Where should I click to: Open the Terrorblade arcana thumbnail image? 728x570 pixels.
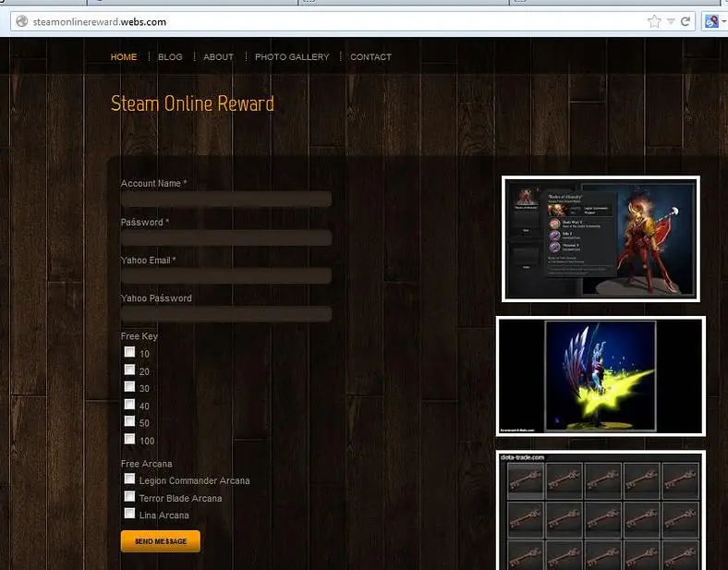[601, 376]
